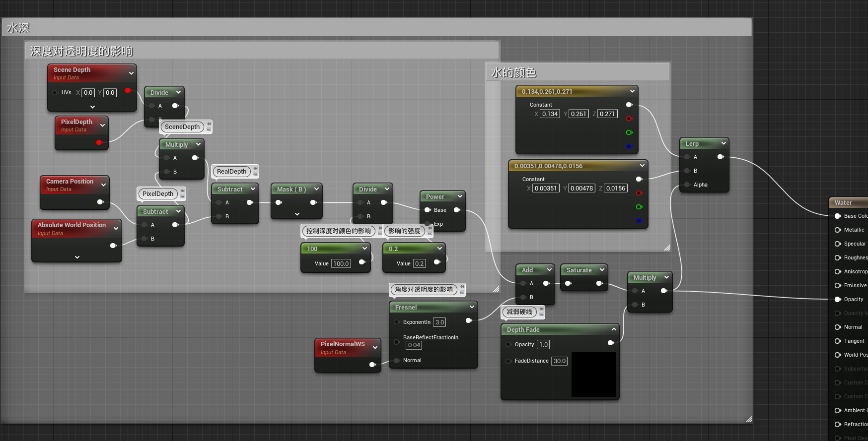This screenshot has height=441, width=868.
Task: Click the Camera Position output pin
Action: 100,202
